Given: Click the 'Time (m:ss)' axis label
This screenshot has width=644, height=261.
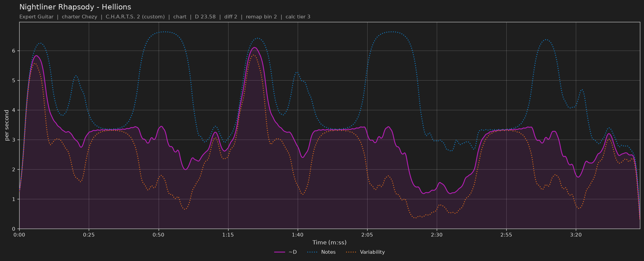Looking at the screenshot, I should (329, 242).
